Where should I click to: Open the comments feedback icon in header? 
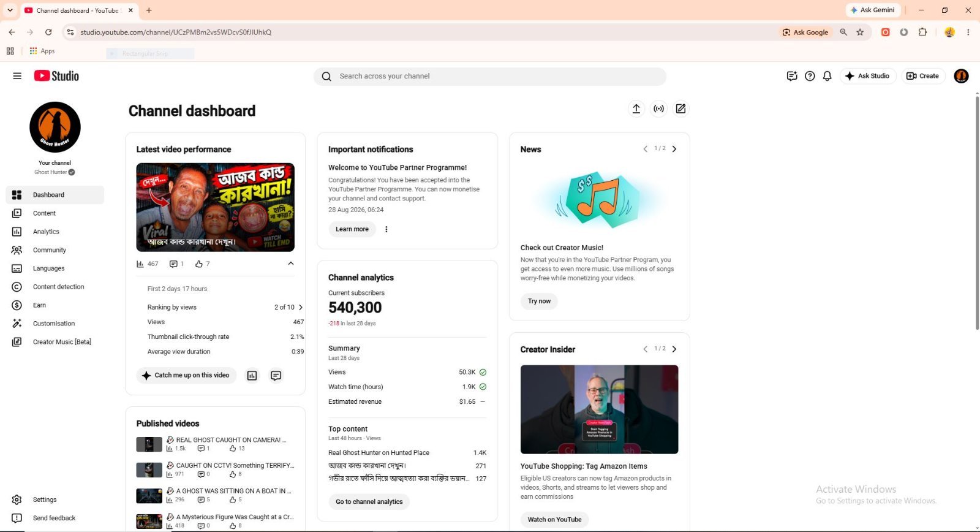pos(792,76)
